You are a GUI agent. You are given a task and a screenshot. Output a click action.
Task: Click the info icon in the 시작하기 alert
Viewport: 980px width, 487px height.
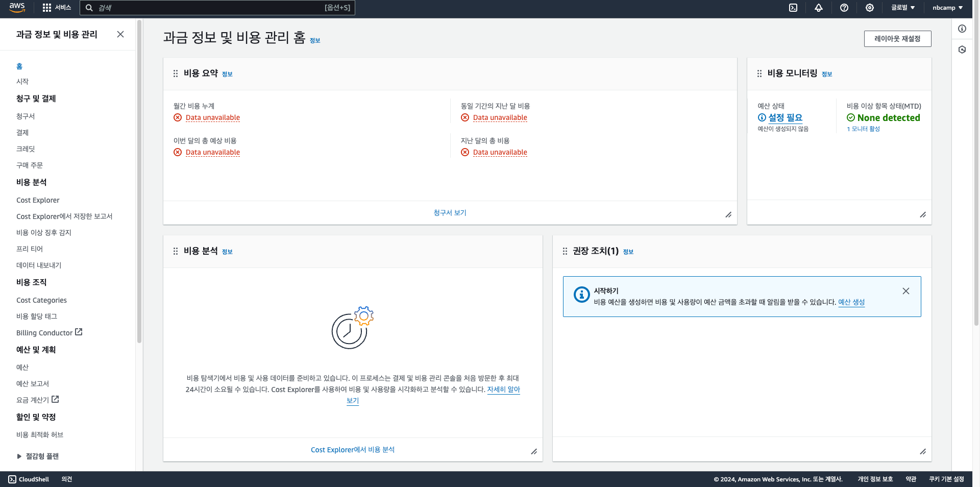click(582, 295)
